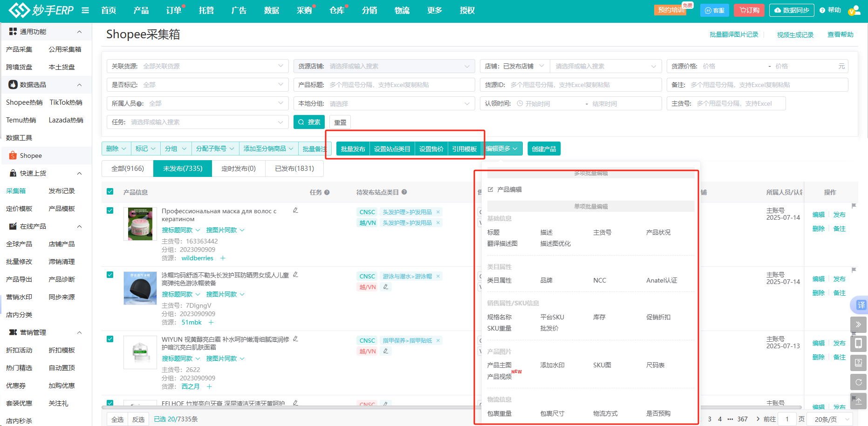Click the 批量发布 button

(353, 149)
